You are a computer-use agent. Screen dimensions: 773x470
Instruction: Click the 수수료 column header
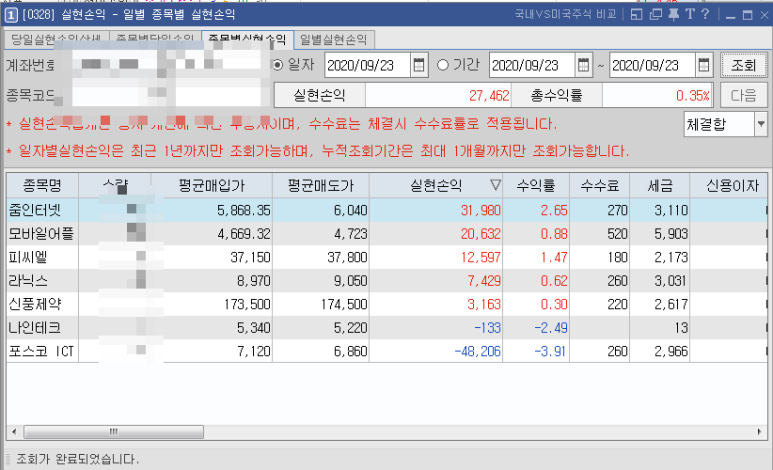click(599, 185)
